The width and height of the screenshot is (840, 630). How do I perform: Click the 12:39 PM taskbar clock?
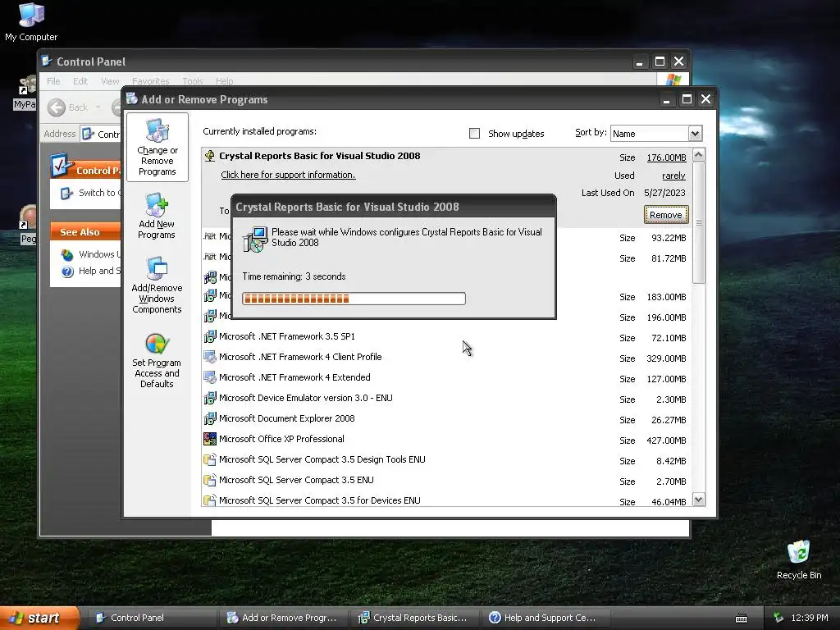pyautogui.click(x=810, y=618)
